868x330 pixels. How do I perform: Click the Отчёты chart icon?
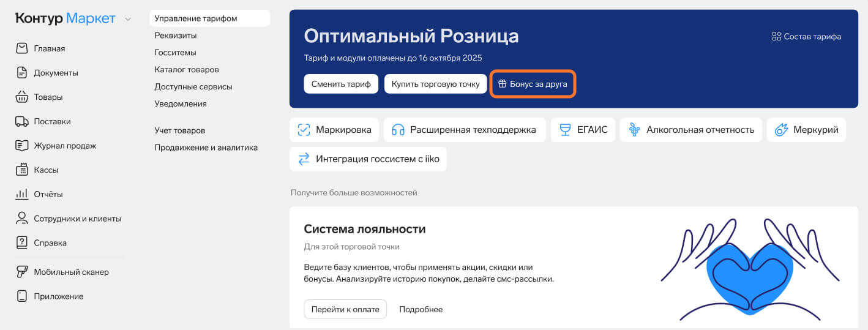click(22, 194)
